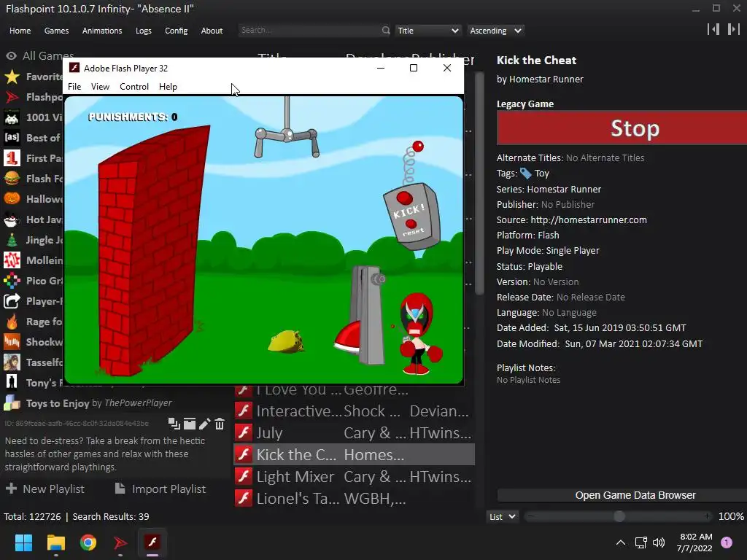Viewport: 747px width, 560px height.
Task: Adjust the game list zoom slider
Action: coord(619,517)
